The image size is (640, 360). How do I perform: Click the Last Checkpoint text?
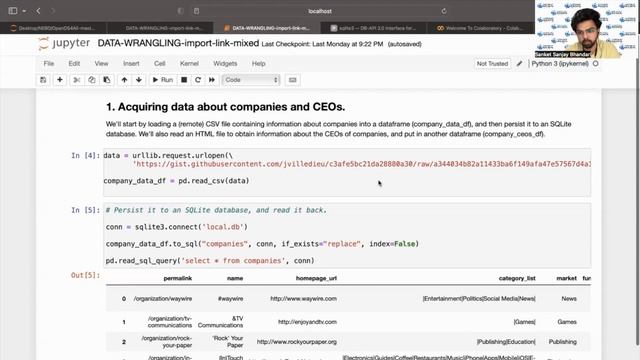point(322,44)
